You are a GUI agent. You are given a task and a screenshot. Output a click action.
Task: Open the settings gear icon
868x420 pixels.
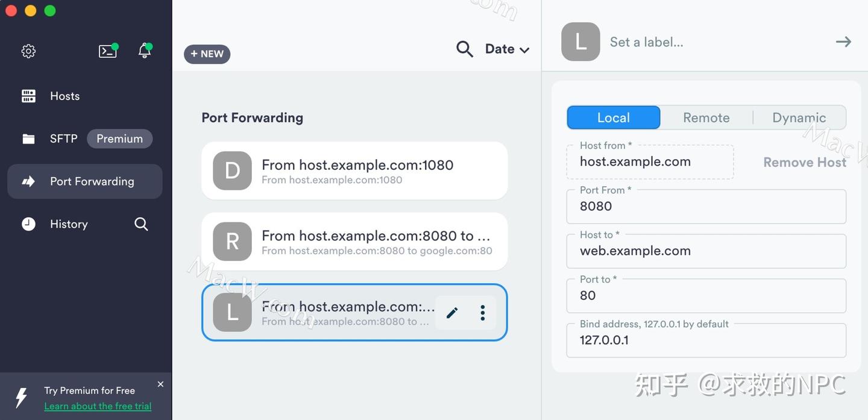click(x=28, y=51)
